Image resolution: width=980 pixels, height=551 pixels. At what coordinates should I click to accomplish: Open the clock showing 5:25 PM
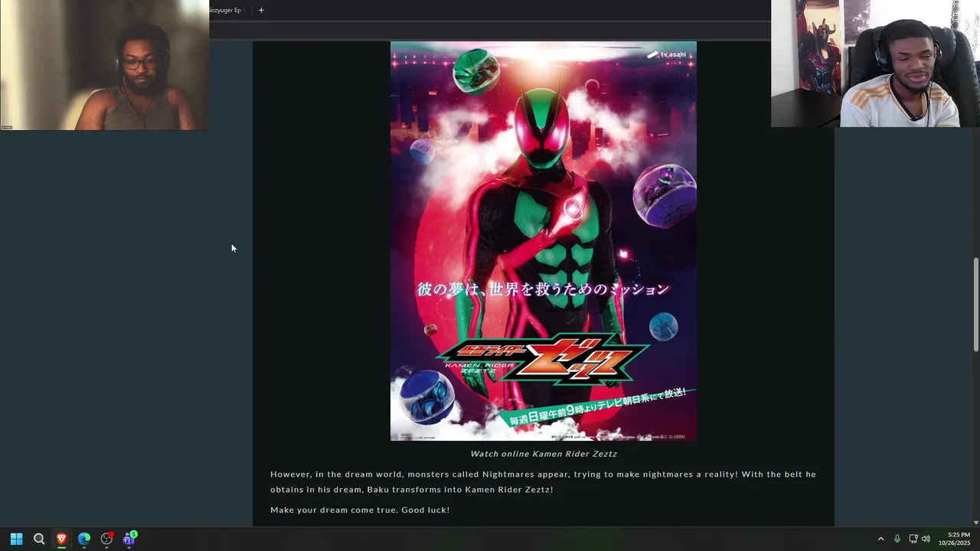click(x=954, y=539)
